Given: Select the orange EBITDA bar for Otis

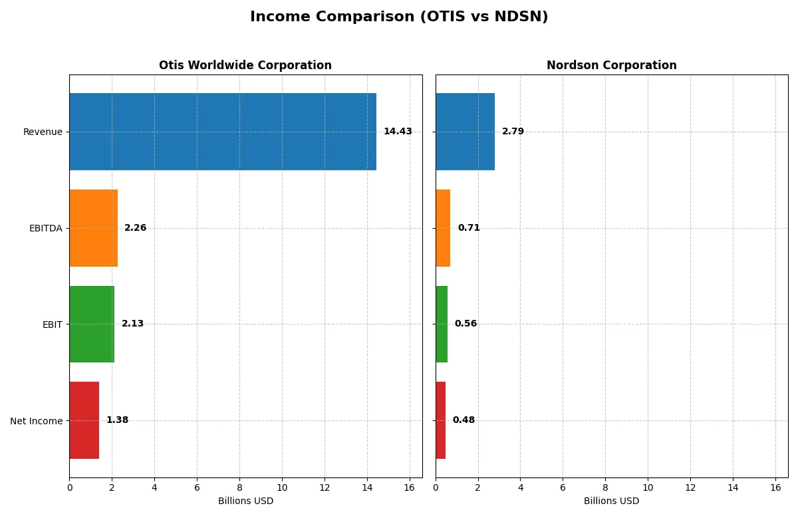Looking at the screenshot, I should click(93, 227).
